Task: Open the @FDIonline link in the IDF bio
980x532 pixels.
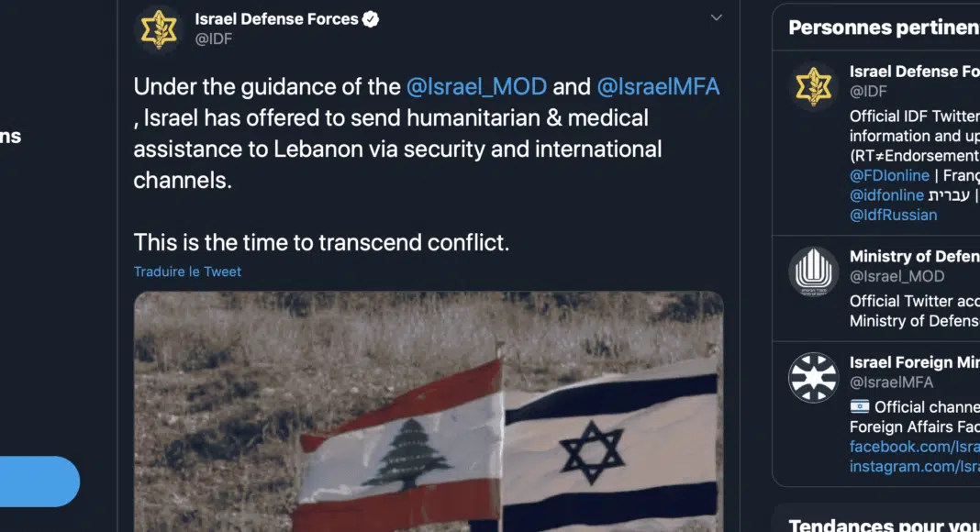Action: 889,175
